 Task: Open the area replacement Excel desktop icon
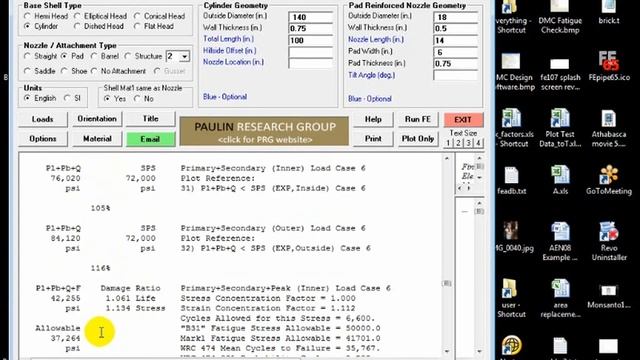coord(560,299)
